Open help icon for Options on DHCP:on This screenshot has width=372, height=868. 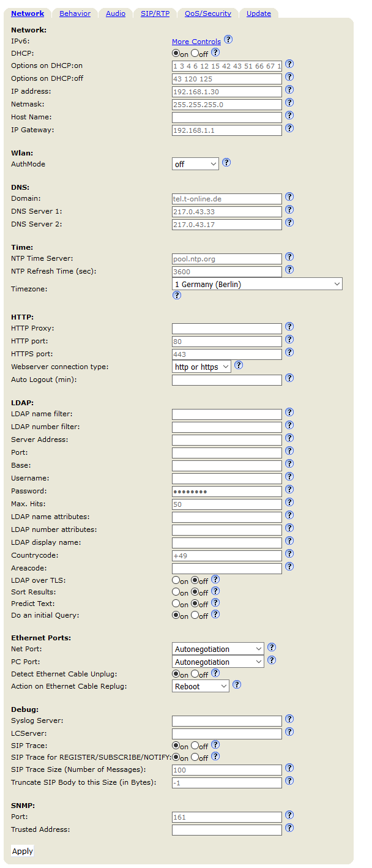289,64
